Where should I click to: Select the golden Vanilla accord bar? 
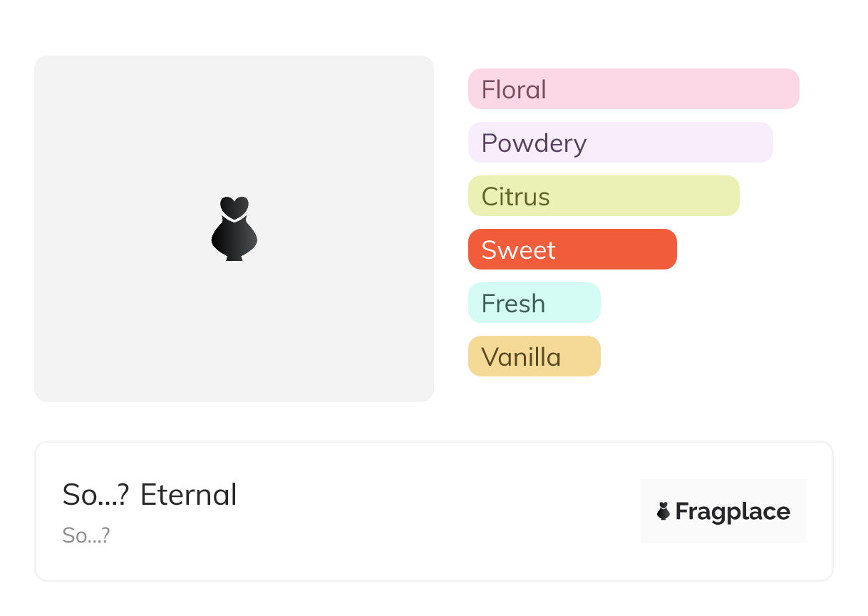tap(534, 356)
